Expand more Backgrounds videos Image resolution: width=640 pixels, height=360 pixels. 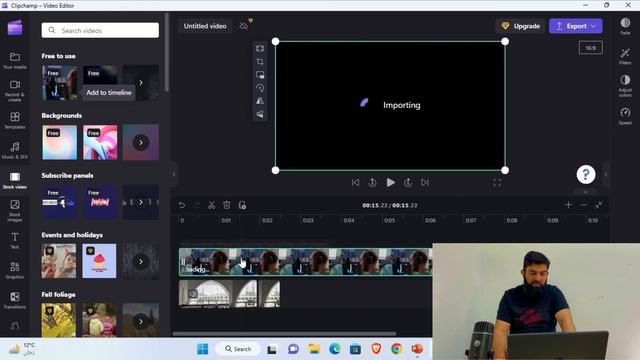(x=141, y=142)
